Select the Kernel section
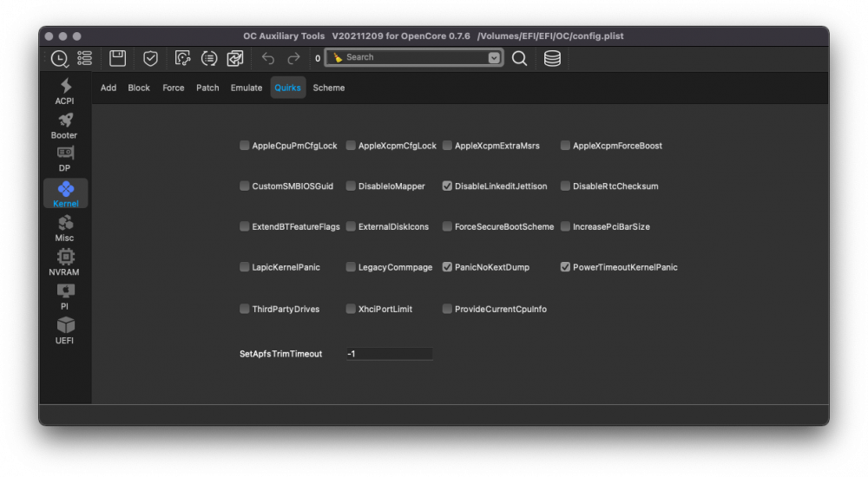868x477 pixels. pos(65,193)
